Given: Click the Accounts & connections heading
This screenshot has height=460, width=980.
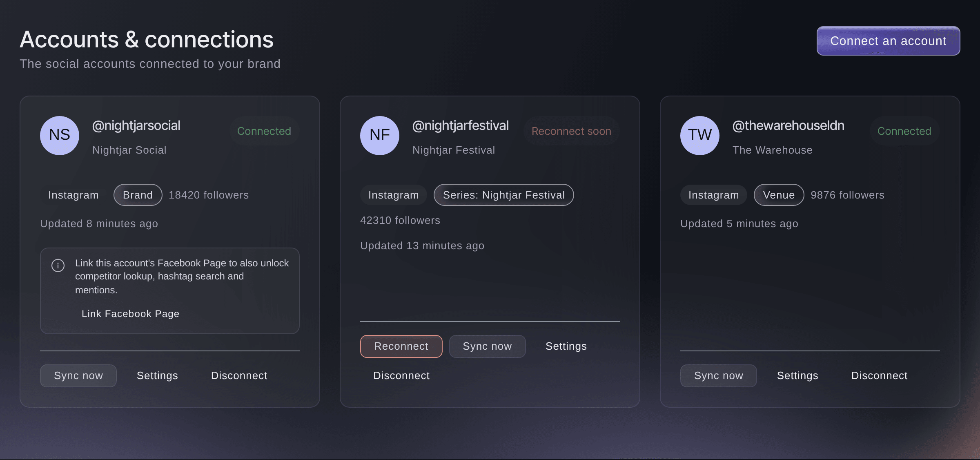Looking at the screenshot, I should click(147, 40).
